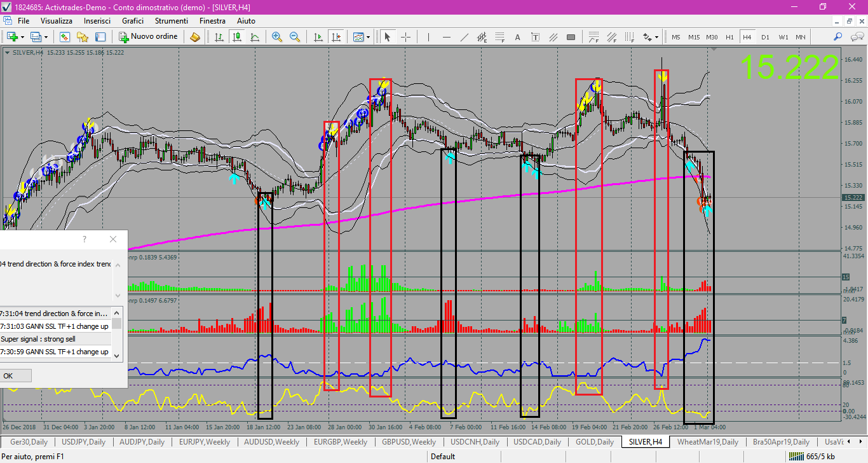868x463 pixels.
Task: Open the File menu
Action: tap(24, 21)
